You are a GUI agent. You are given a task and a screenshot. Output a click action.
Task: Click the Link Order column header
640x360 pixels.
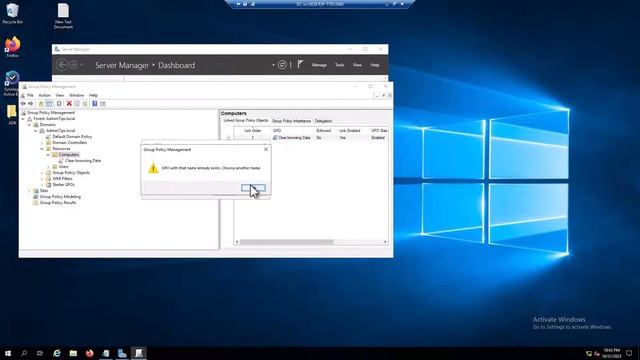252,131
